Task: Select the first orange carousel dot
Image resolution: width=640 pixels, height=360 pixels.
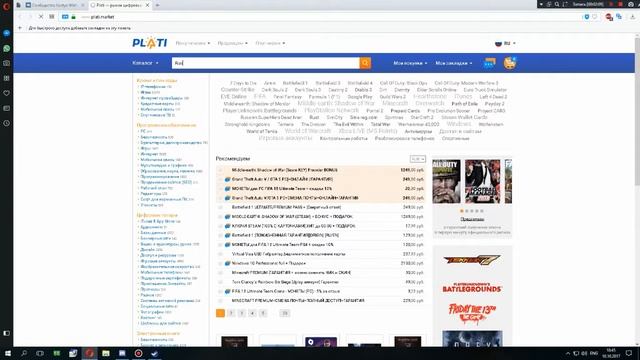Action: (x=462, y=211)
